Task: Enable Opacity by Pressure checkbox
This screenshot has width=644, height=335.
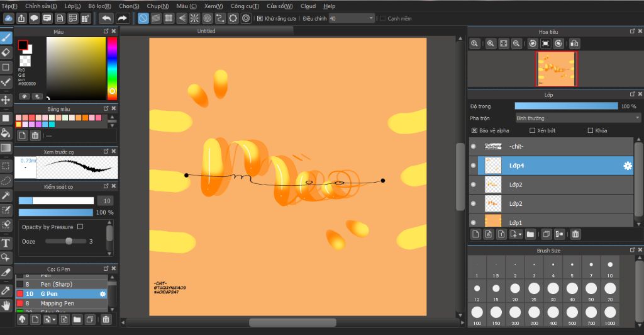Action: point(80,227)
